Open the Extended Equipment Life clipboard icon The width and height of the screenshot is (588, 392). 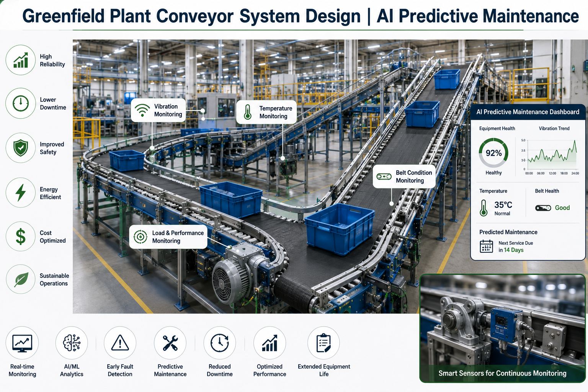323,343
